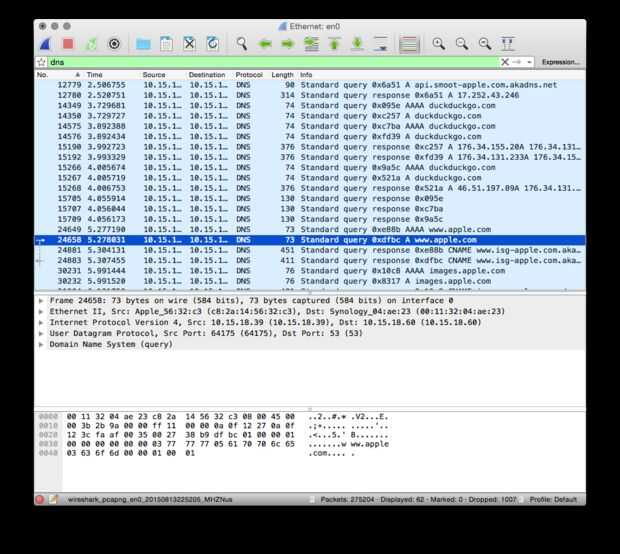Clear the dns display filter with the X

505,62
